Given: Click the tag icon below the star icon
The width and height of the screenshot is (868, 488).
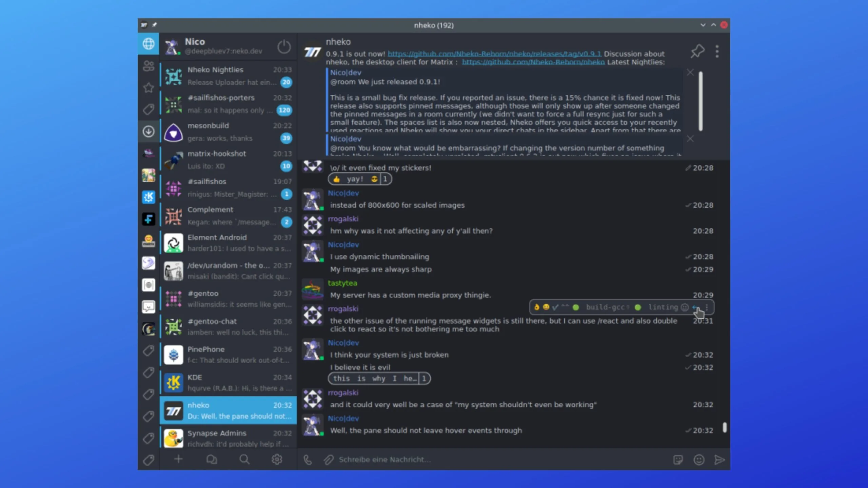Looking at the screenshot, I should tap(148, 109).
